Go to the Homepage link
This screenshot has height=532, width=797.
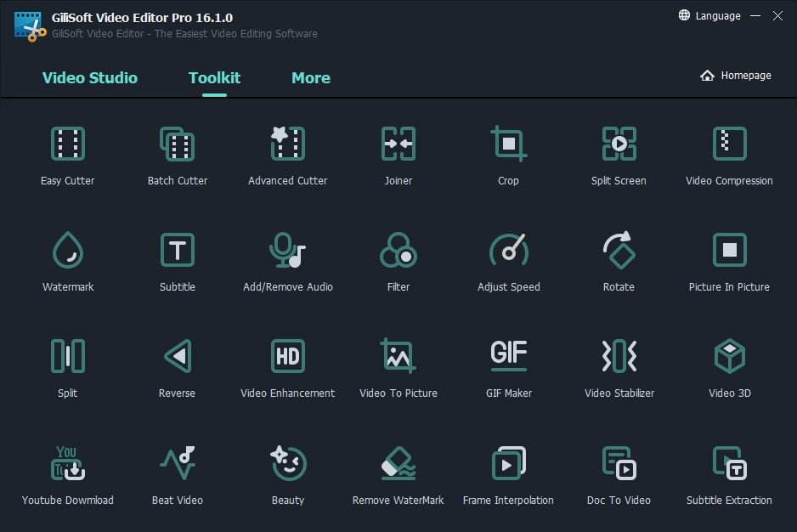click(735, 76)
